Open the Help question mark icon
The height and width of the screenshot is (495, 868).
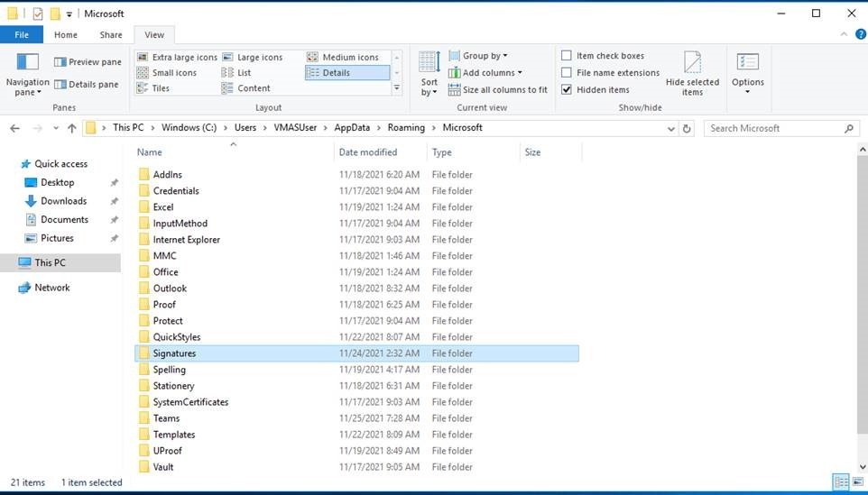tap(860, 34)
